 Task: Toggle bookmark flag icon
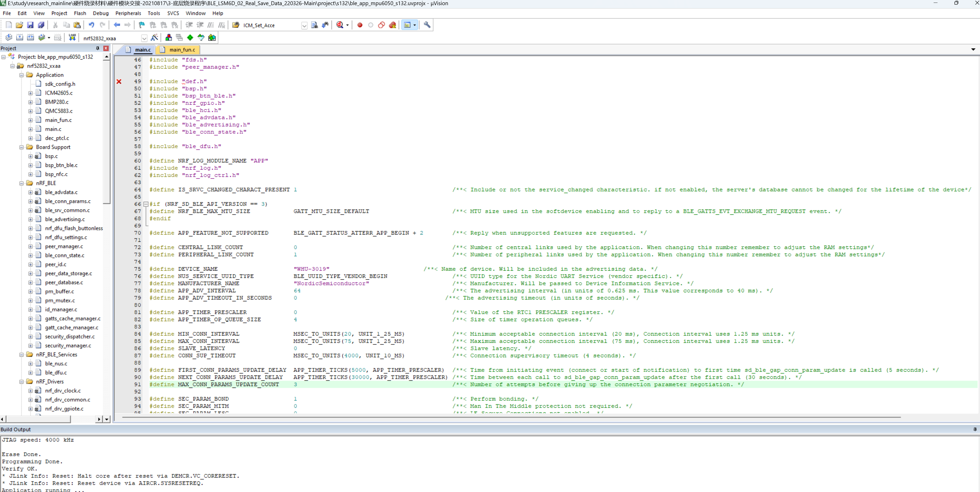(x=141, y=25)
